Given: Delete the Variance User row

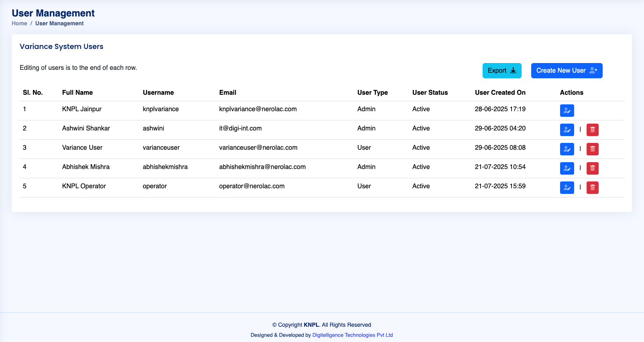Looking at the screenshot, I should coord(593,149).
